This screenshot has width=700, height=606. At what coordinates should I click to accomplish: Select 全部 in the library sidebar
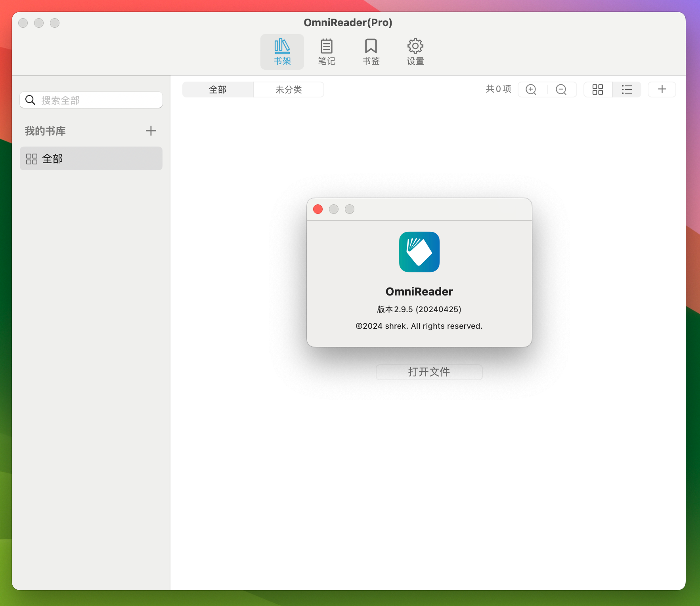tap(91, 158)
